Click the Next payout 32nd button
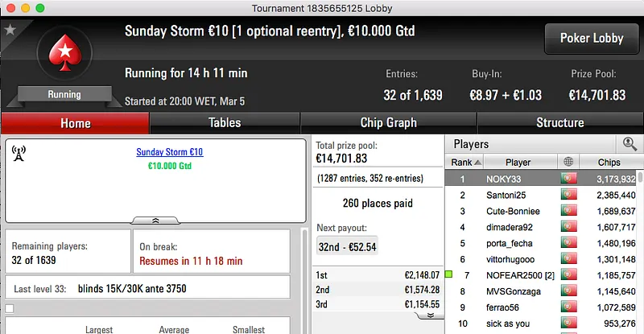 point(349,246)
